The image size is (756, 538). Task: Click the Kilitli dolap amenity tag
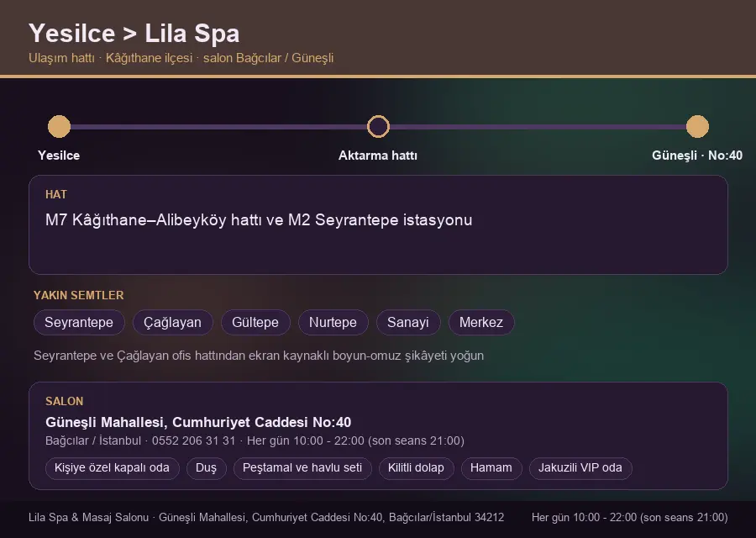[416, 468]
